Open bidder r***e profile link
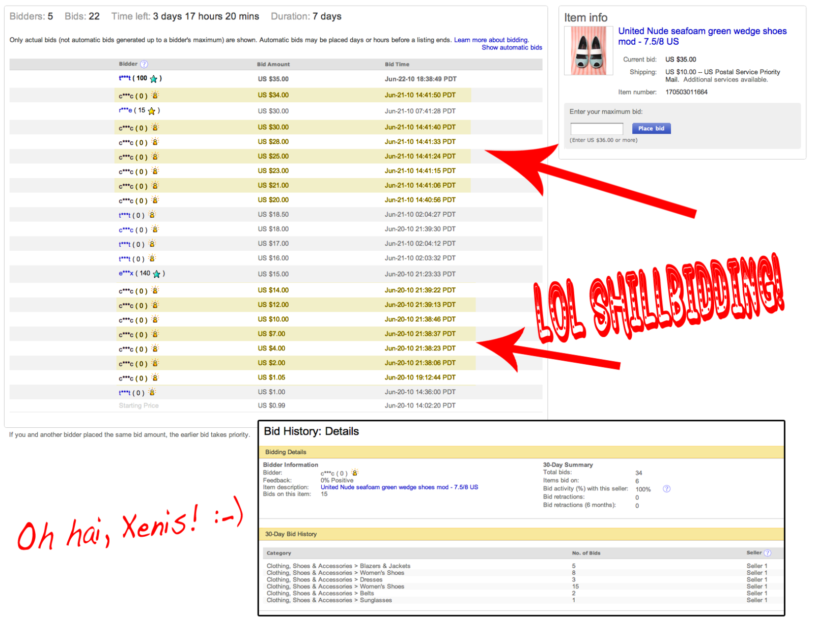 point(125,110)
